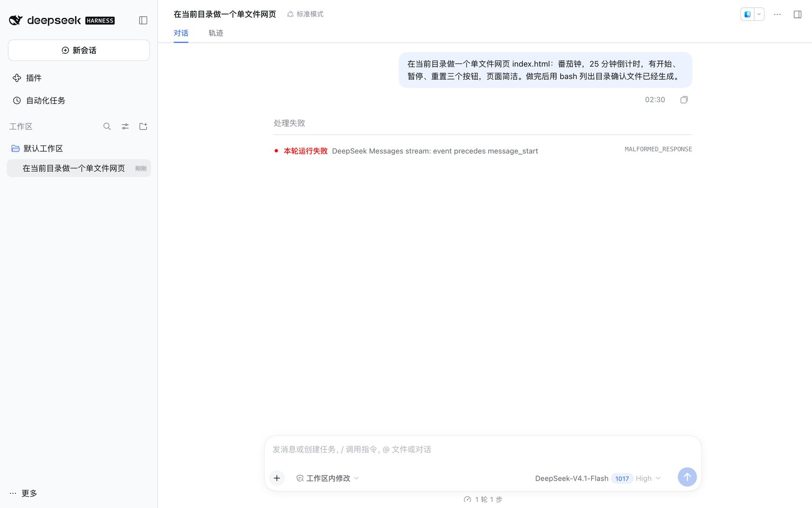
Task: Send message with the arrow button
Action: click(687, 477)
